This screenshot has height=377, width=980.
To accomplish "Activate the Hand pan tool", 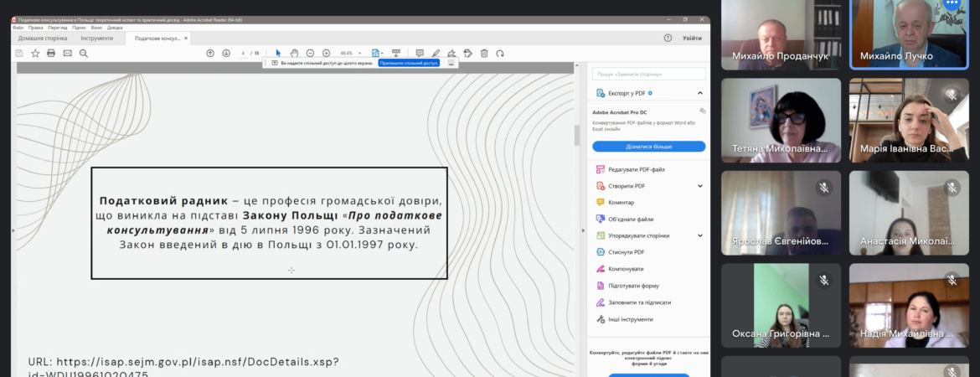I will click(x=294, y=53).
